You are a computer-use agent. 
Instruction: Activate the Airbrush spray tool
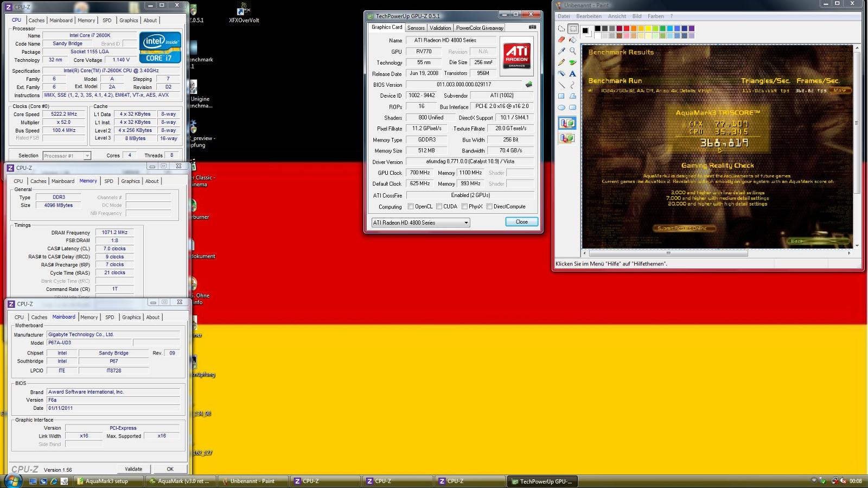tap(561, 74)
